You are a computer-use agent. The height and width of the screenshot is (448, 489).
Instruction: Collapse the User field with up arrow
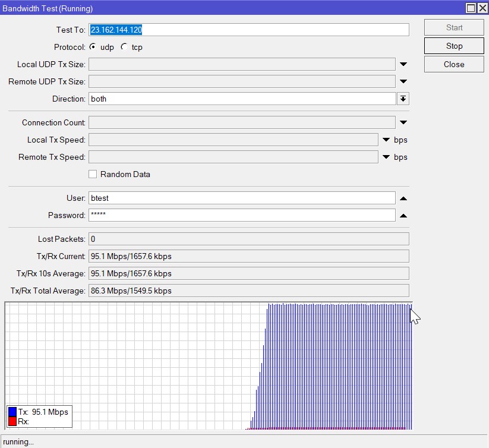(403, 198)
